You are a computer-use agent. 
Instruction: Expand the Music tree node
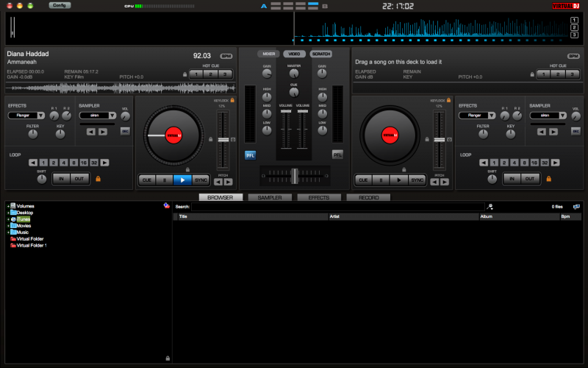[8, 233]
